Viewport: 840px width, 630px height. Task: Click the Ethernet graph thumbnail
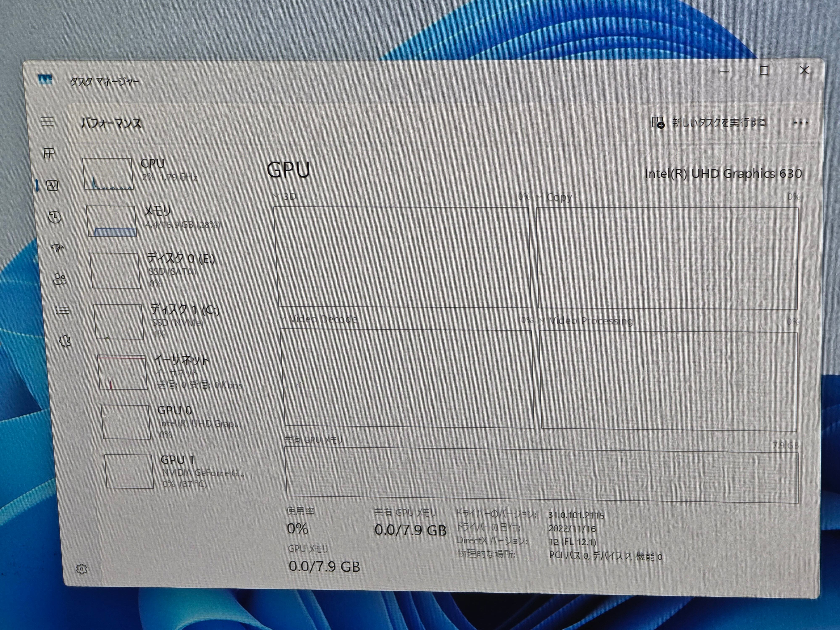(122, 372)
